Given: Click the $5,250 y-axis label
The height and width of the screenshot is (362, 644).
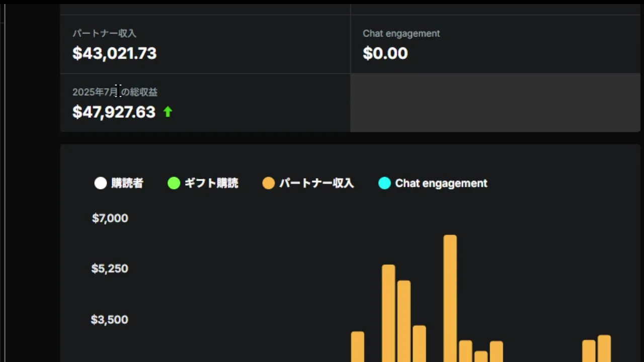Looking at the screenshot, I should tap(110, 268).
